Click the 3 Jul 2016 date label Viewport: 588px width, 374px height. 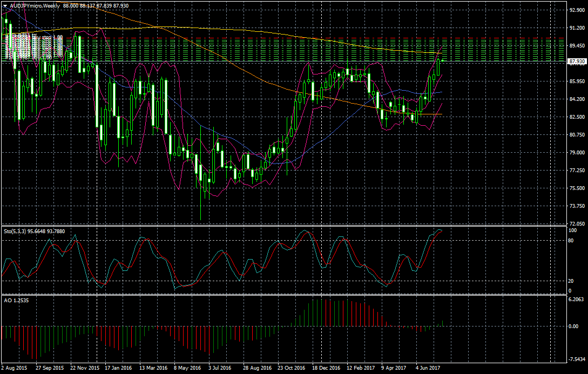click(x=219, y=368)
